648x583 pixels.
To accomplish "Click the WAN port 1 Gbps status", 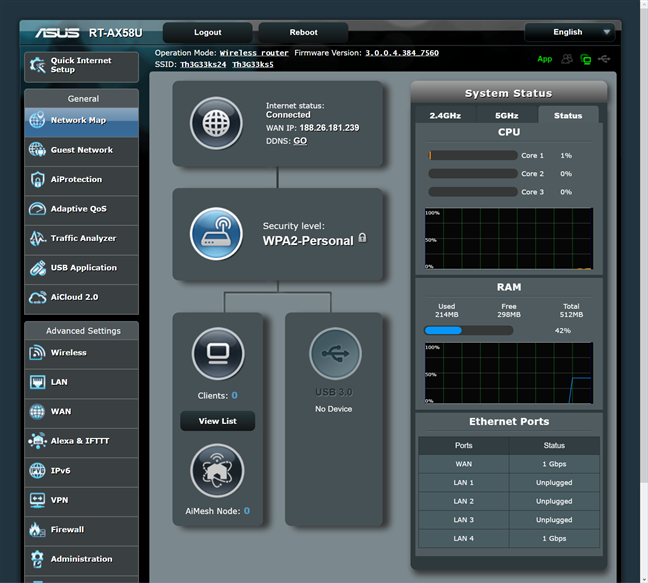I will point(554,464).
